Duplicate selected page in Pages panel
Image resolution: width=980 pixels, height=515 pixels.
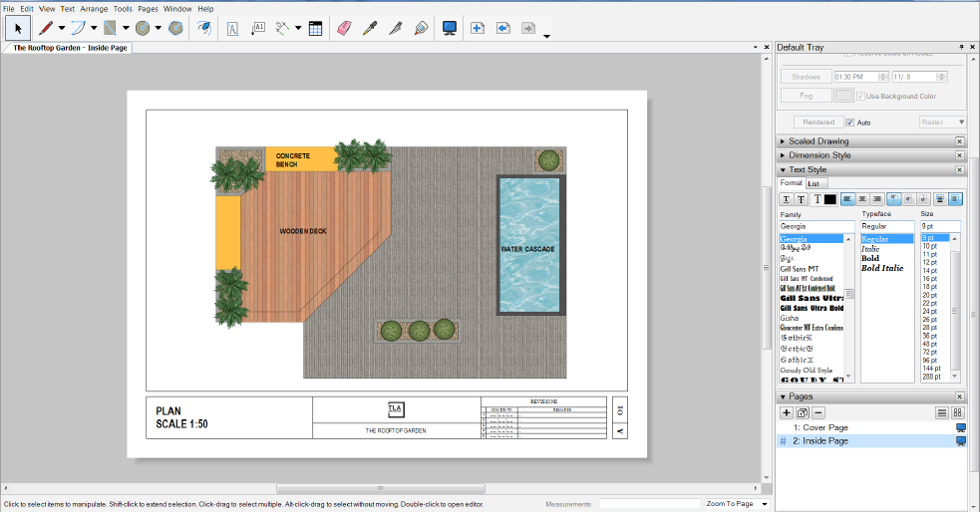[x=803, y=412]
